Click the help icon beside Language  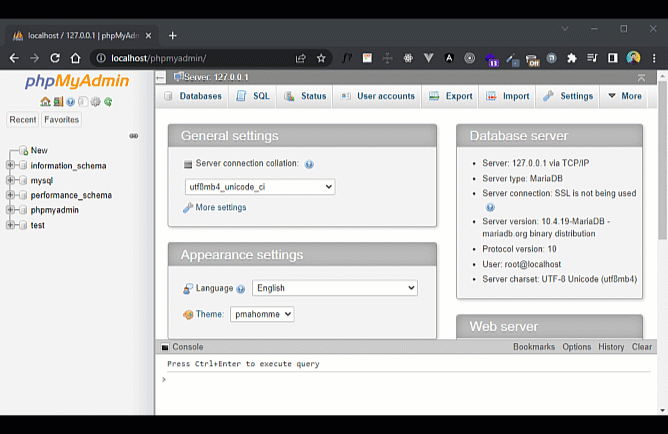coord(241,289)
